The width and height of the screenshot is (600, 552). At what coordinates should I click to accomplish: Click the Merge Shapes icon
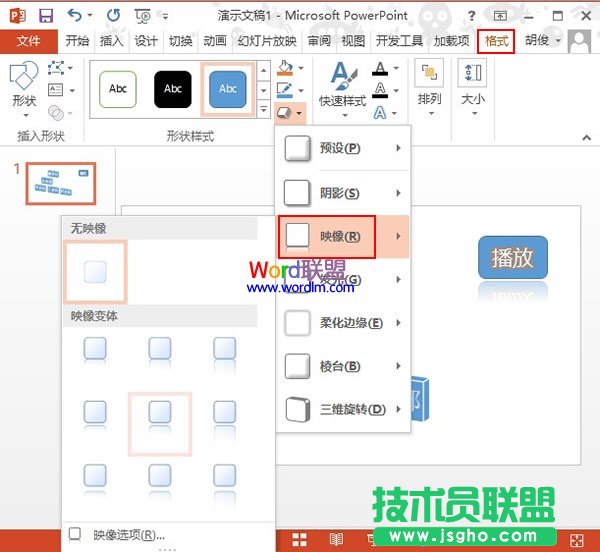[x=56, y=112]
